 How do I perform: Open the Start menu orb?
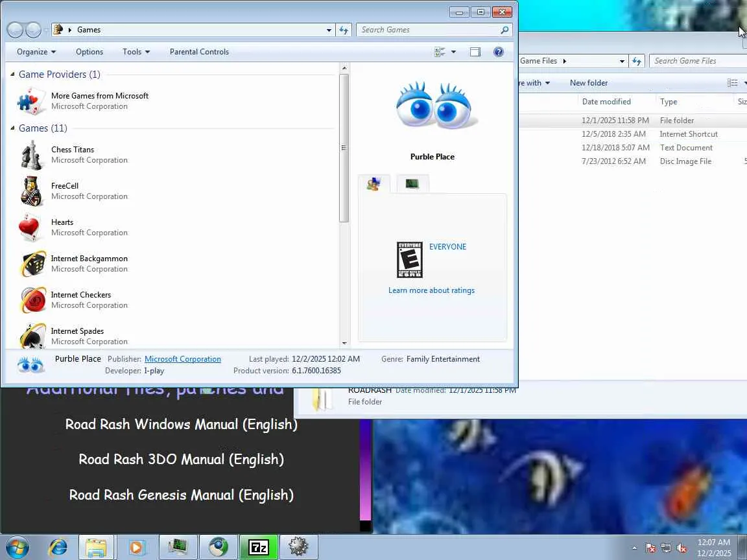(18, 548)
